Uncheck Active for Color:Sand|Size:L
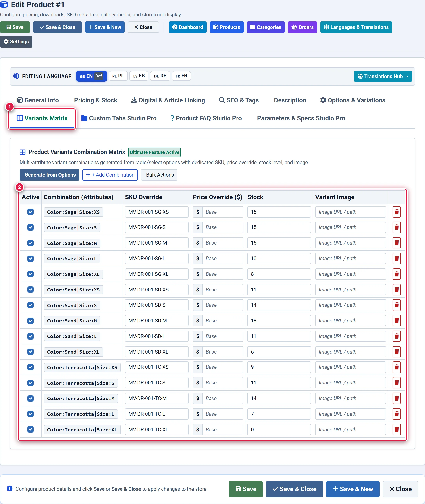Image resolution: width=425 pixels, height=504 pixels. tap(30, 336)
